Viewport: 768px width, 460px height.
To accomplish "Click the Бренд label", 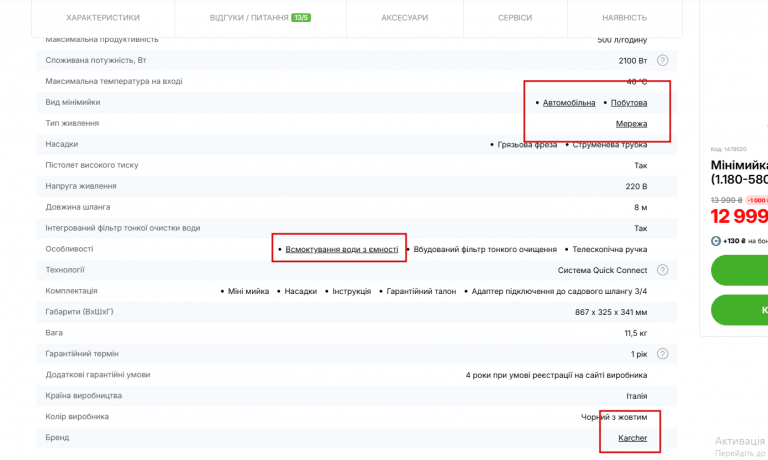I will click(x=57, y=437).
